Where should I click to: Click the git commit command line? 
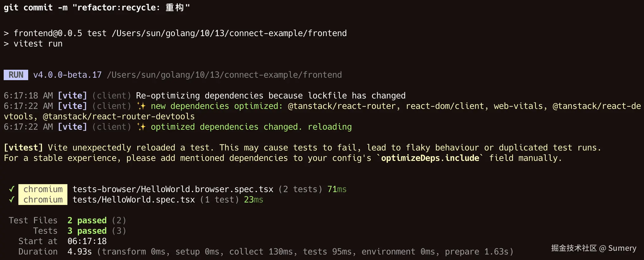click(x=97, y=7)
